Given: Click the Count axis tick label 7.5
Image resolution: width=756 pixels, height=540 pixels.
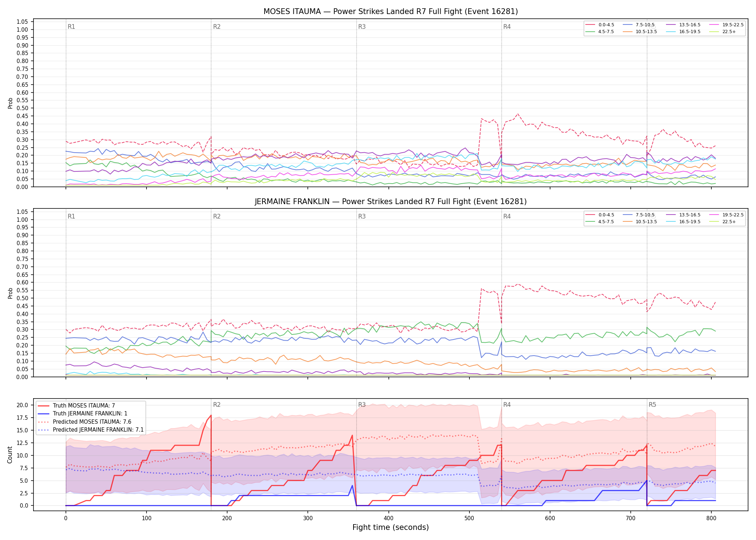Looking at the screenshot, I should [24, 468].
